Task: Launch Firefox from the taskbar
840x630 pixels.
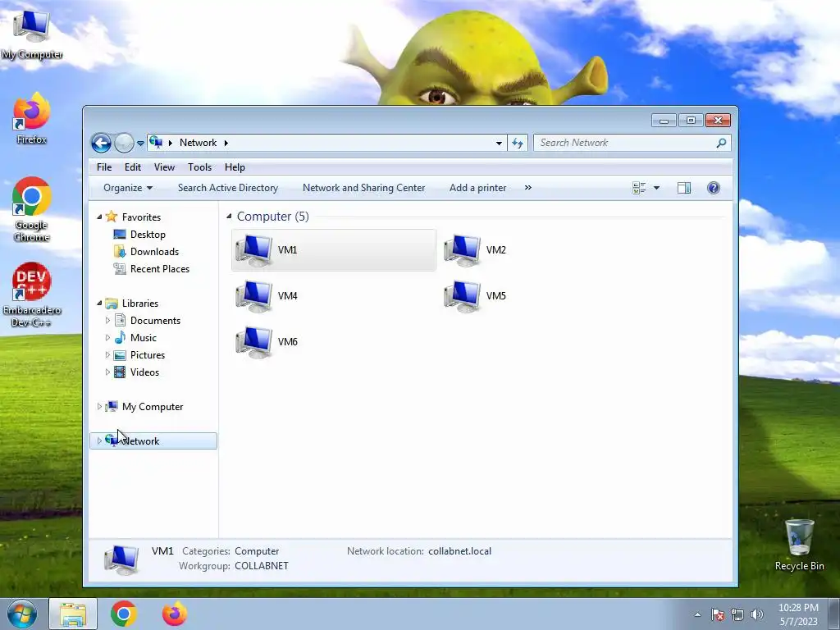Action: [175, 614]
